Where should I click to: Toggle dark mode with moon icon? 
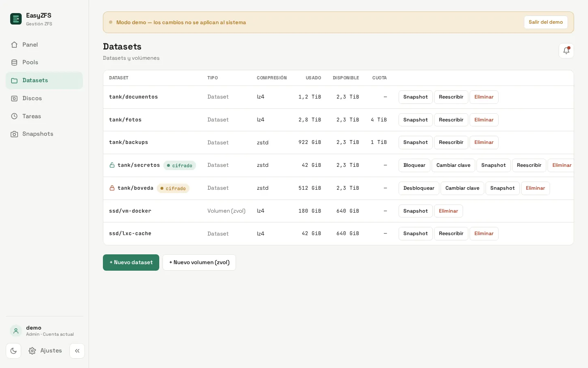click(x=13, y=351)
